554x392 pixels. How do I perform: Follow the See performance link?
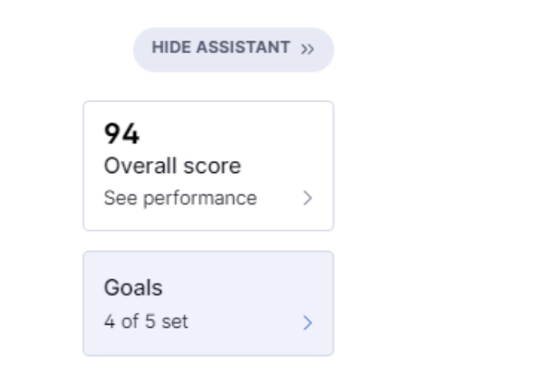180,198
